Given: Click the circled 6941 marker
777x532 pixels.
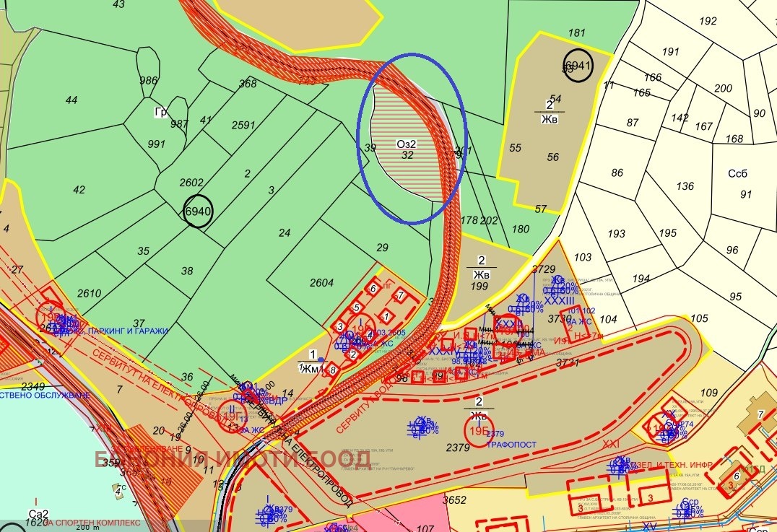Looking at the screenshot, I should point(578,66).
